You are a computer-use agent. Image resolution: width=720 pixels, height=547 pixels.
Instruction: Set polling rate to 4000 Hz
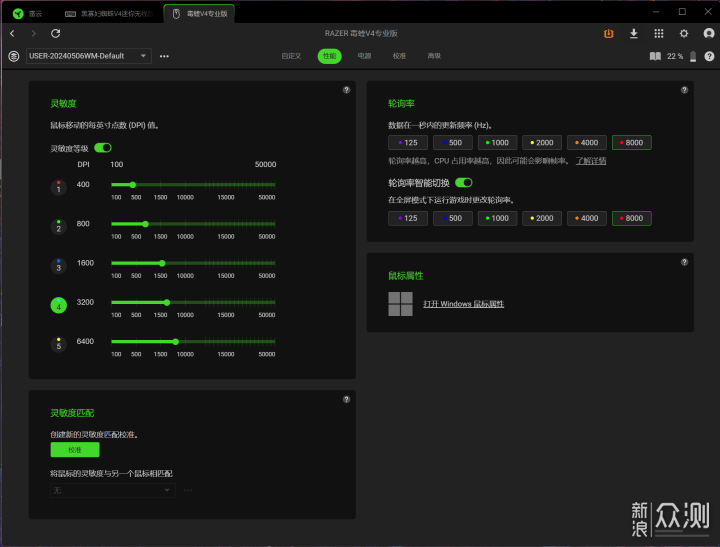tap(587, 142)
